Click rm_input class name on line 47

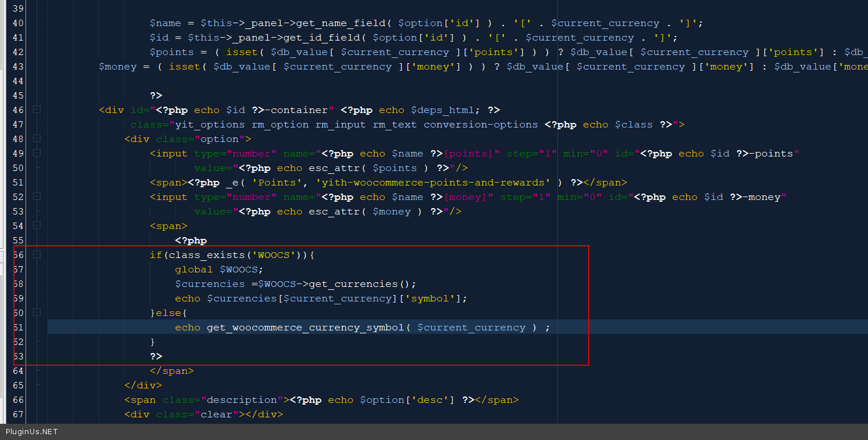click(x=341, y=125)
